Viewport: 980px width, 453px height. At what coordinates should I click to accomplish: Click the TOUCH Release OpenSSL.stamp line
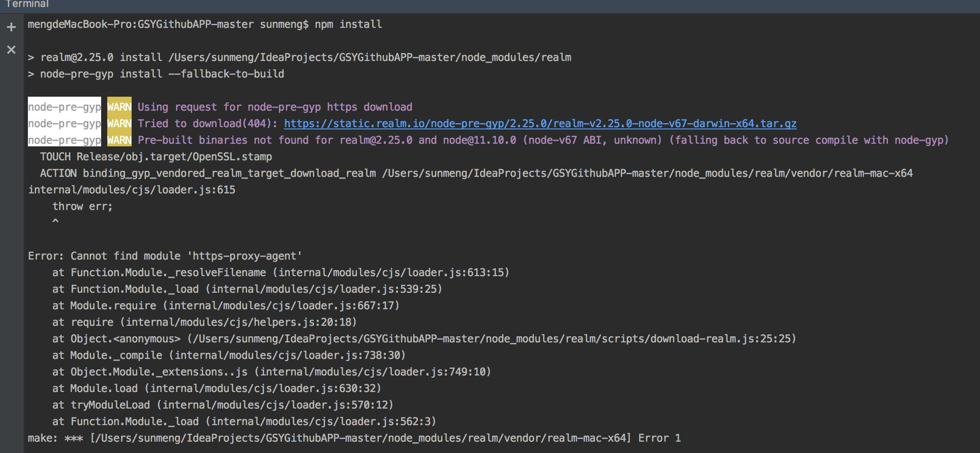[155, 156]
